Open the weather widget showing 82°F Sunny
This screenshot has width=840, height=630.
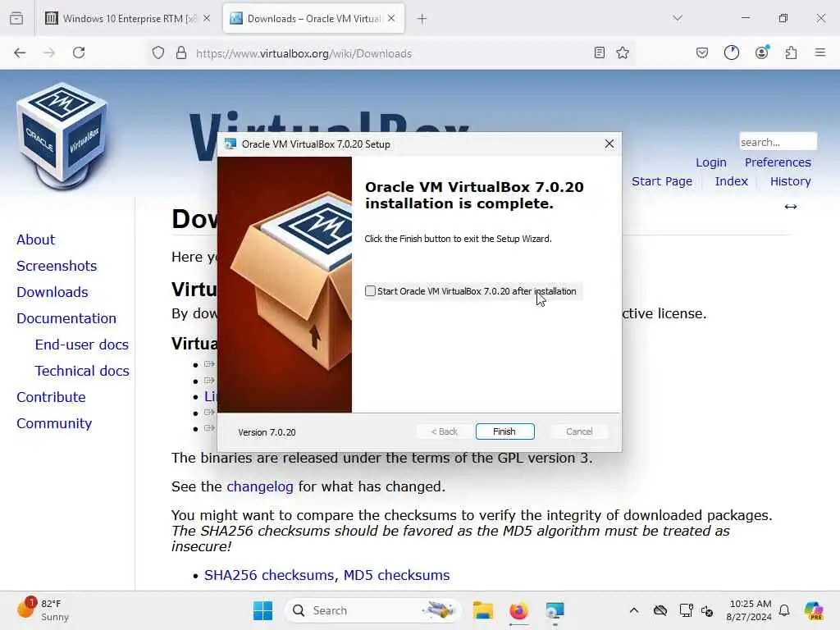click(43, 609)
